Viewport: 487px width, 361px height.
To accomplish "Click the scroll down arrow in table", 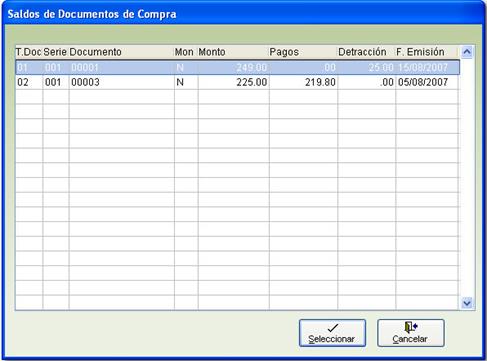I will click(467, 303).
